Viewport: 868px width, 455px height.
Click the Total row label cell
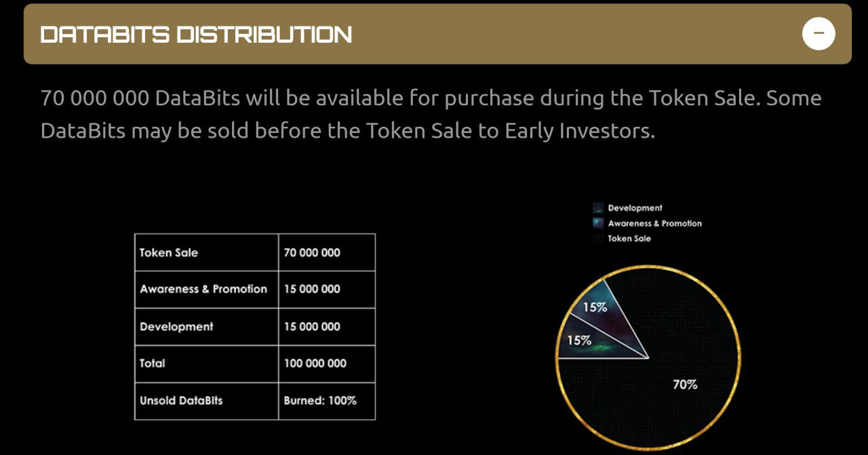pyautogui.click(x=207, y=363)
